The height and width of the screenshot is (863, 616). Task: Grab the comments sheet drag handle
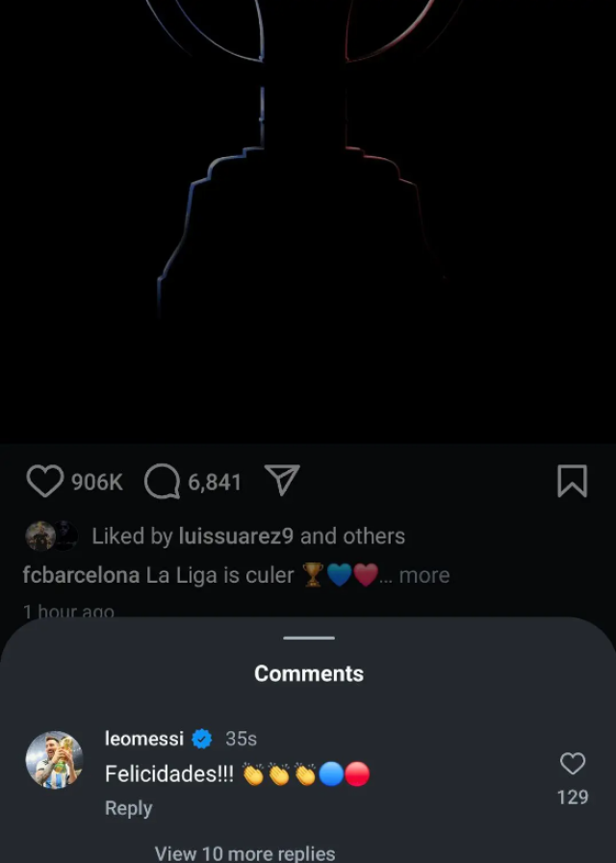coord(309,638)
